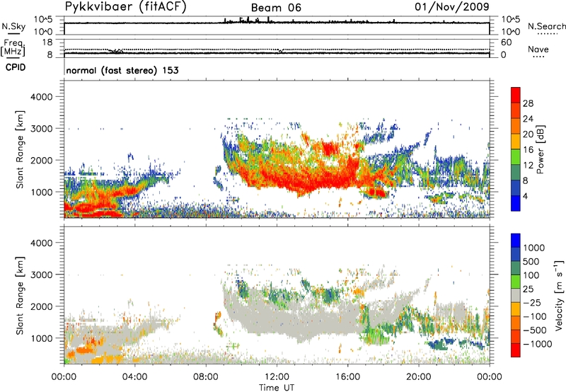566x392 pixels.
Task: Click the '12:00' time axis label
Action: point(277,377)
